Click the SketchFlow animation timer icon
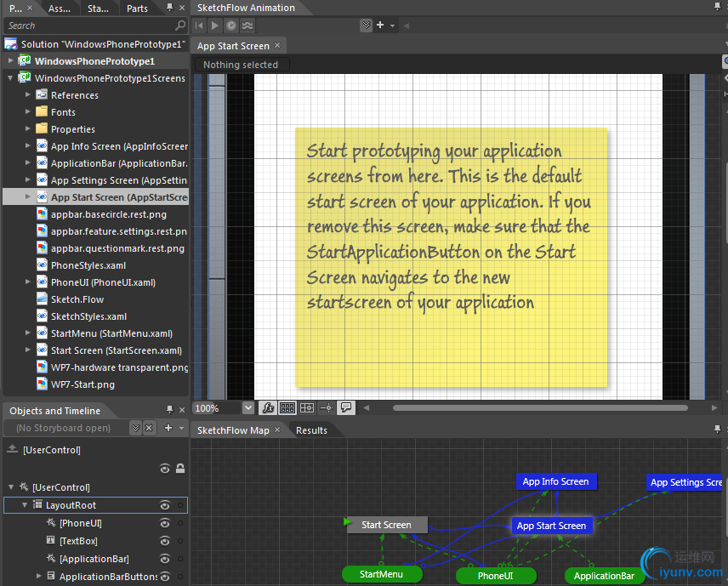 tap(230, 26)
